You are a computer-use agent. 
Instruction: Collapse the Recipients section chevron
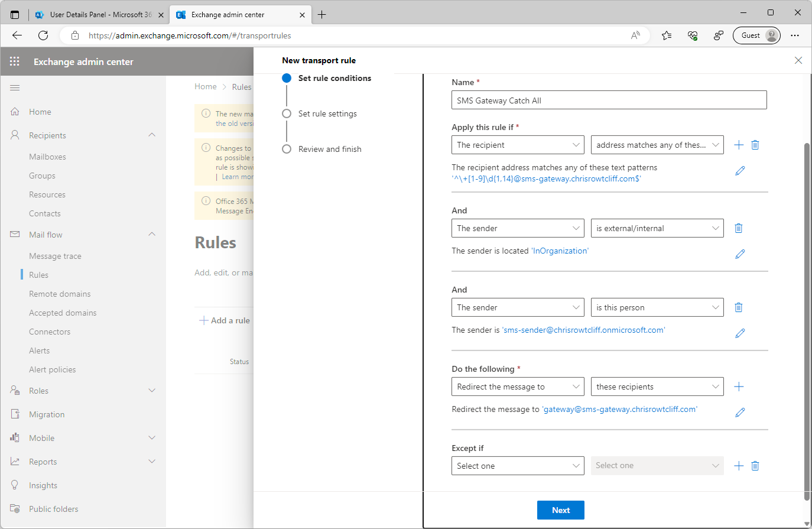152,135
